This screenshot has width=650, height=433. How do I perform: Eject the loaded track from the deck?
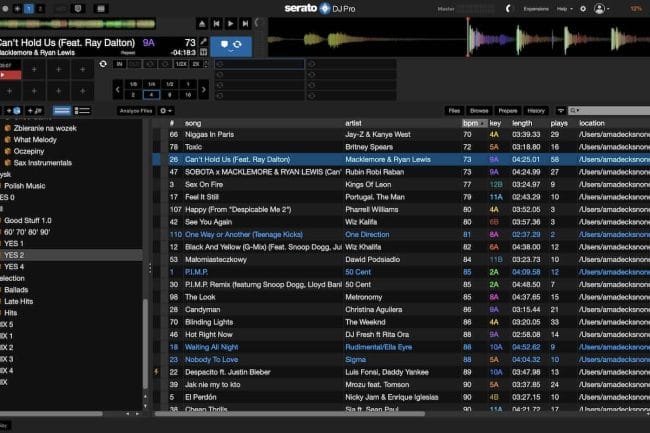202,24
